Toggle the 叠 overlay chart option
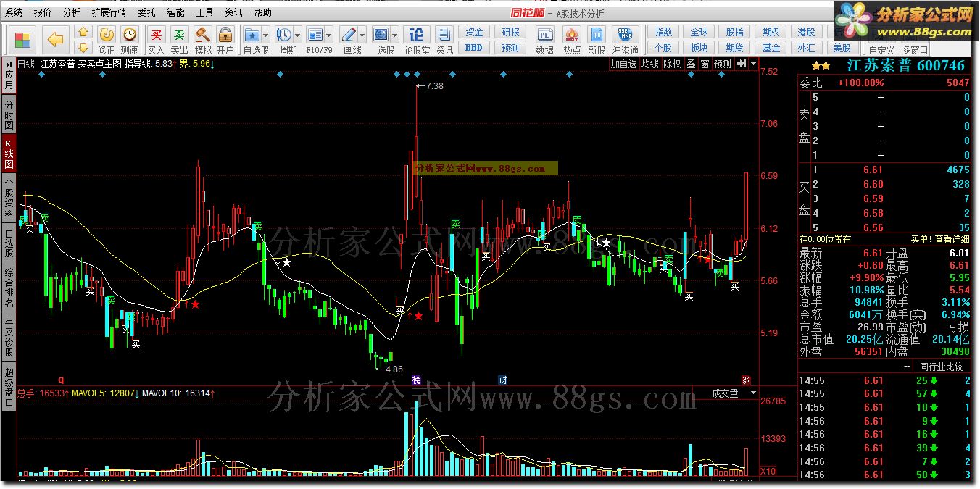The height and width of the screenshot is (489, 980). point(691,64)
